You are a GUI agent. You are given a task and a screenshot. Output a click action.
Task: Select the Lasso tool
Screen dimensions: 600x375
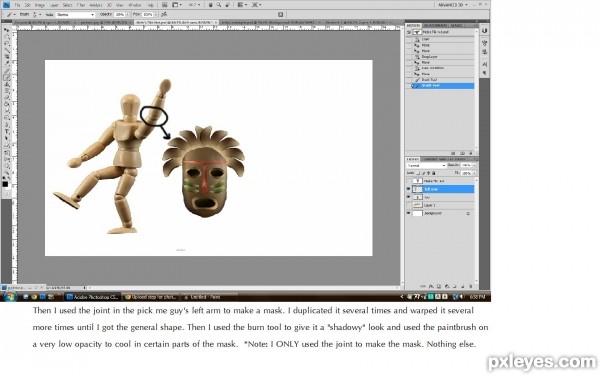(x=7, y=43)
